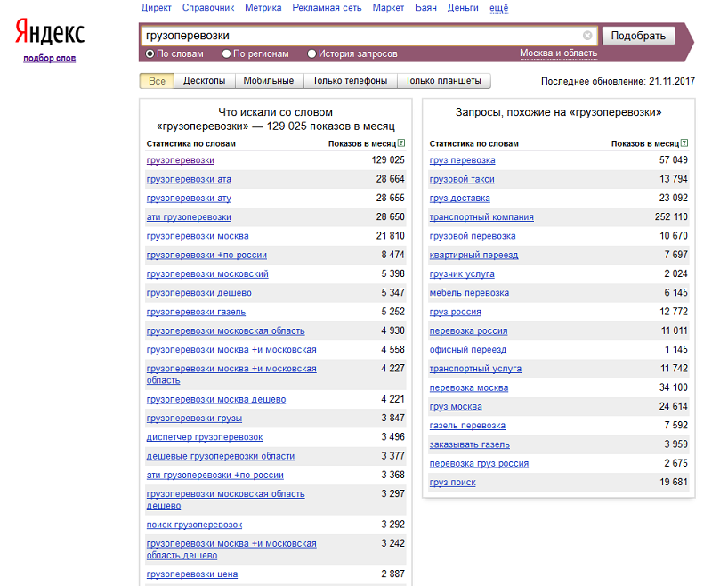Viewport: 728px width, 586px height.
Task: Open the 'Директ' top menu link
Action: [156, 8]
